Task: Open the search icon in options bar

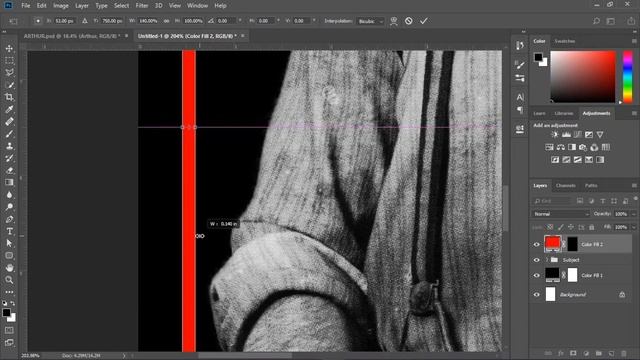Action: (596, 21)
